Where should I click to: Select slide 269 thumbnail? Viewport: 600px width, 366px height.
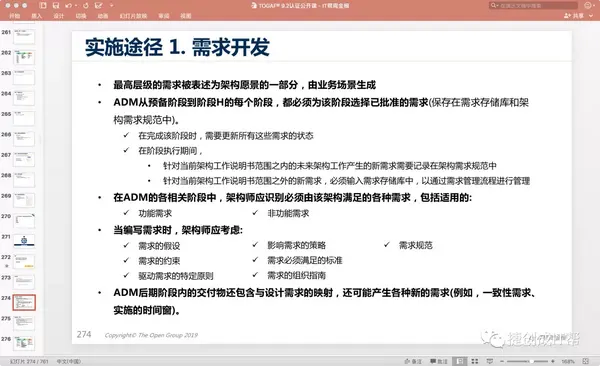coord(24,200)
